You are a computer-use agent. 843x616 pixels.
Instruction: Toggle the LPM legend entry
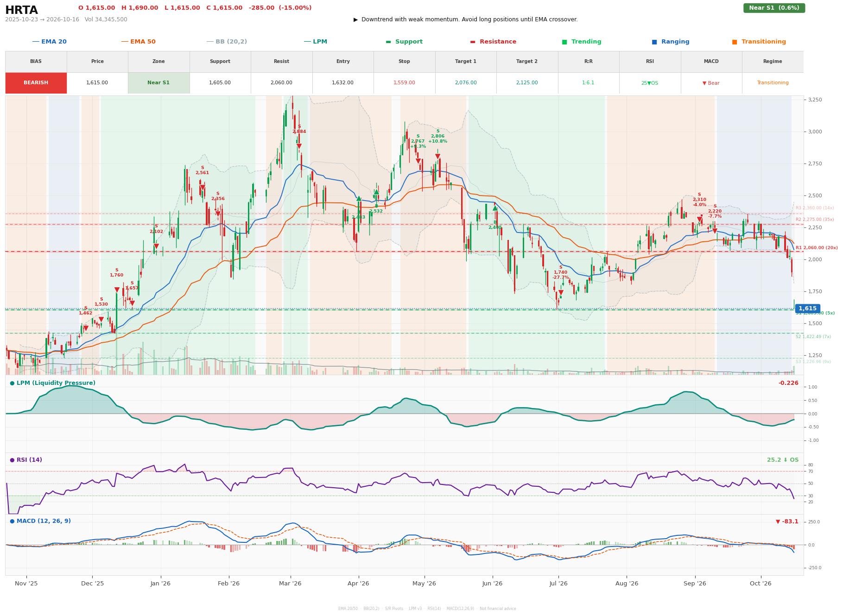(x=316, y=42)
